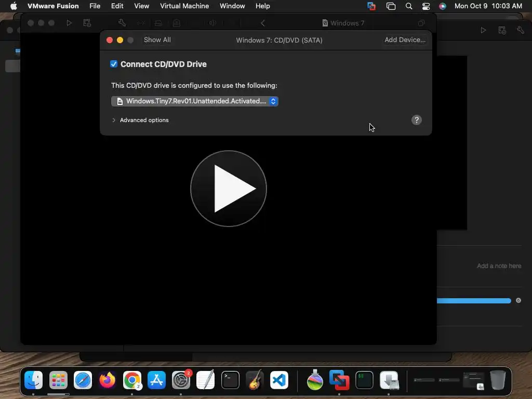Click the single-window icon at toolbar right
This screenshot has width=532, height=399.
pyautogui.click(x=421, y=23)
